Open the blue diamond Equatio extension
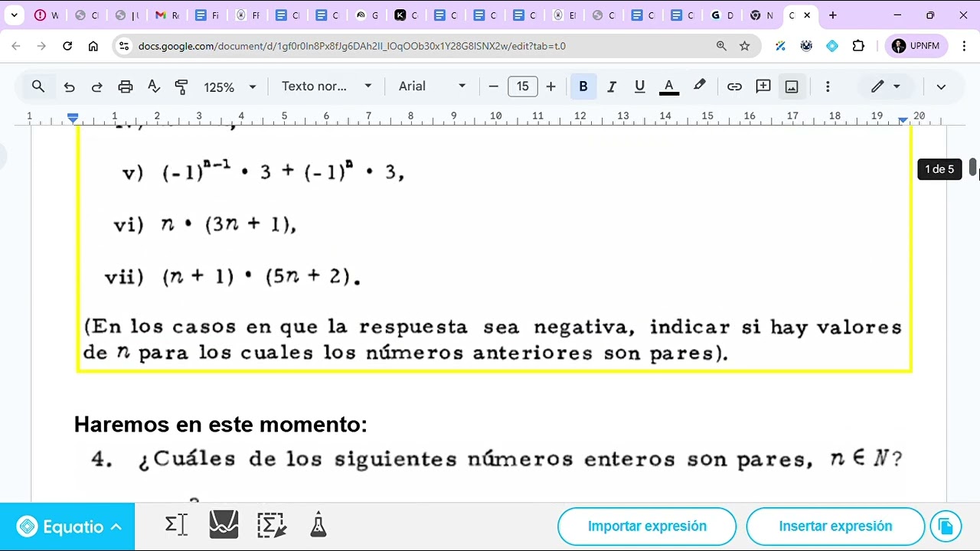The image size is (980, 551). [832, 46]
